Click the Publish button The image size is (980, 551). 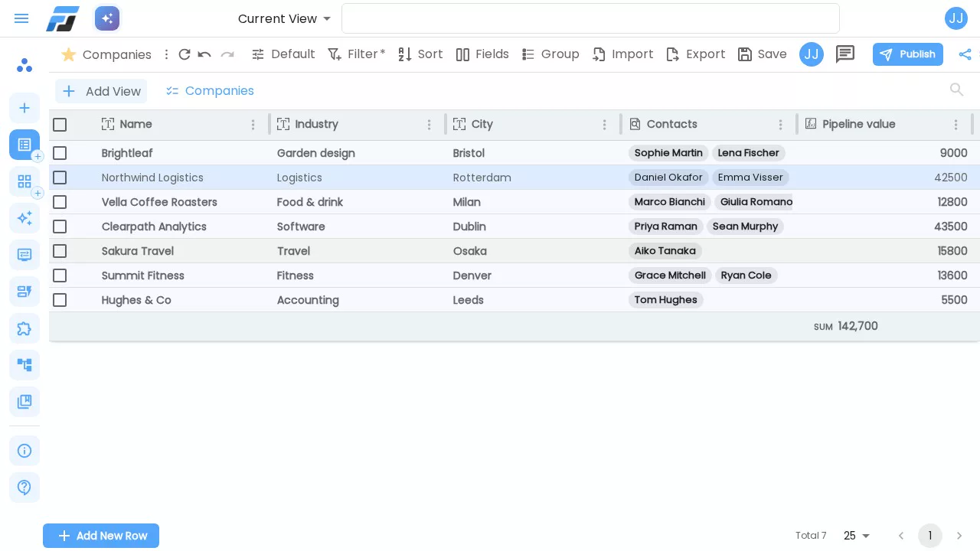908,54
